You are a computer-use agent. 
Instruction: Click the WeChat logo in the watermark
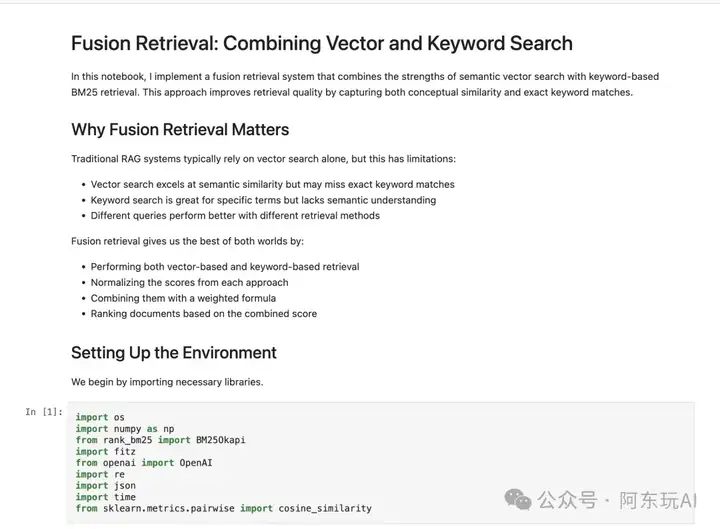tap(518, 500)
